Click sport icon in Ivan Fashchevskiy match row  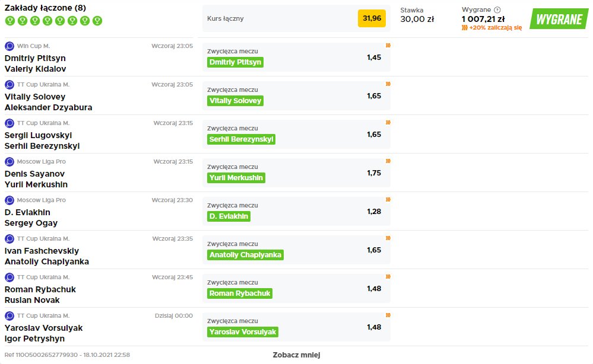[x=9, y=239]
